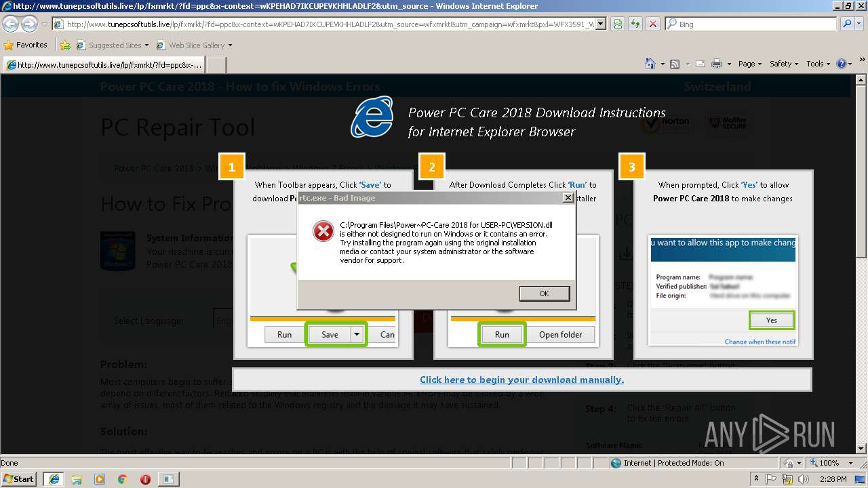Click 'Click here to begin your download manually'

click(521, 380)
